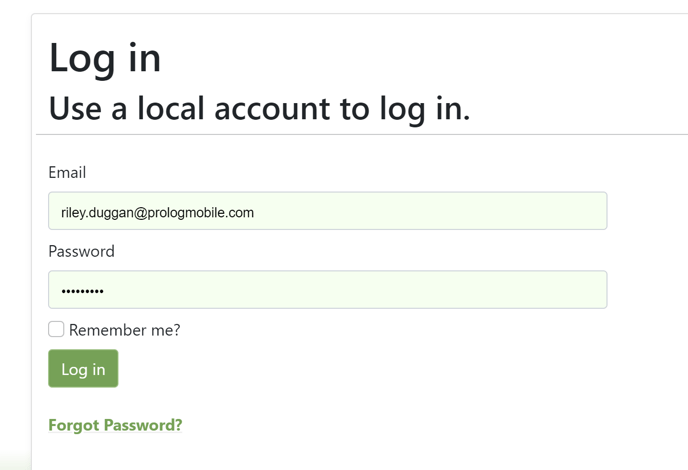The image size is (688, 470).
Task: Click the 'Remember me?' label text
Action: click(124, 330)
